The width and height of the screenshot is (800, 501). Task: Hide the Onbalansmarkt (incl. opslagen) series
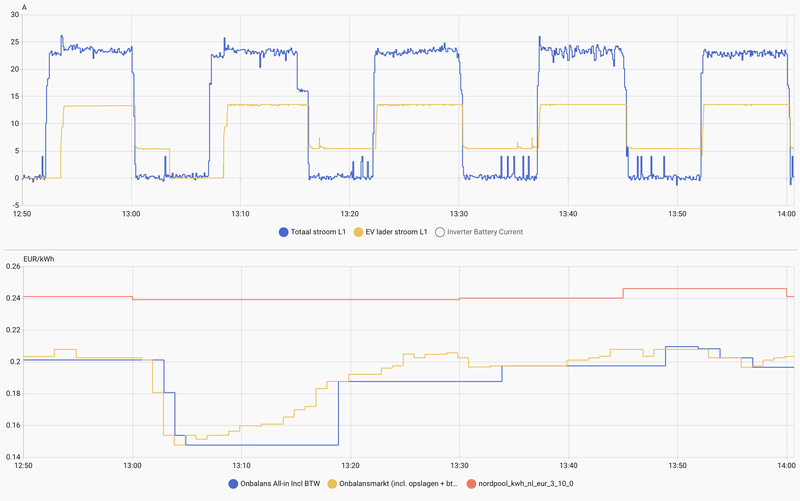tap(398, 484)
